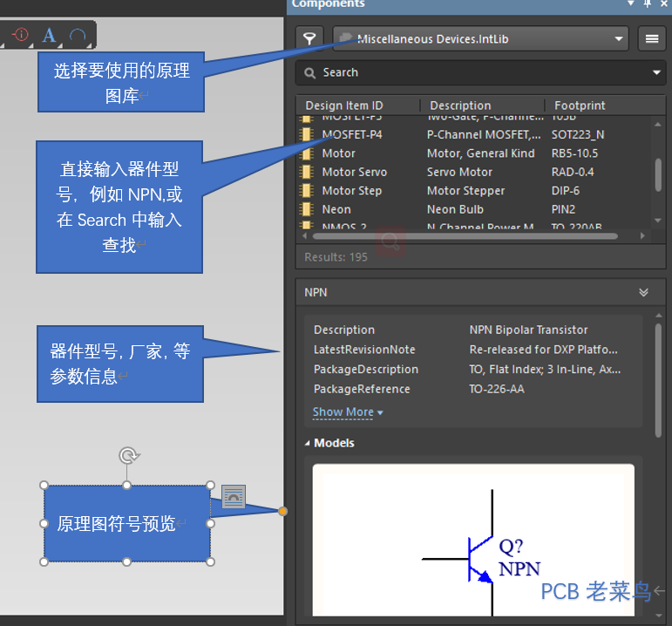Click the filter funnel icon in Components panel

tap(309, 38)
